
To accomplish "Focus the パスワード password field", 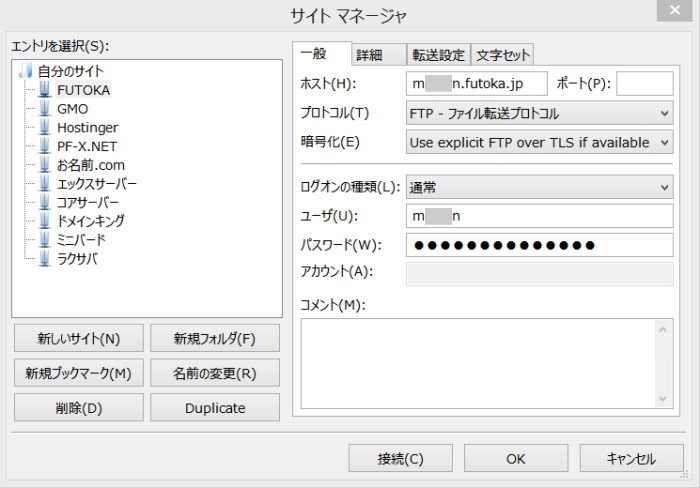I will pyautogui.click(x=539, y=245).
